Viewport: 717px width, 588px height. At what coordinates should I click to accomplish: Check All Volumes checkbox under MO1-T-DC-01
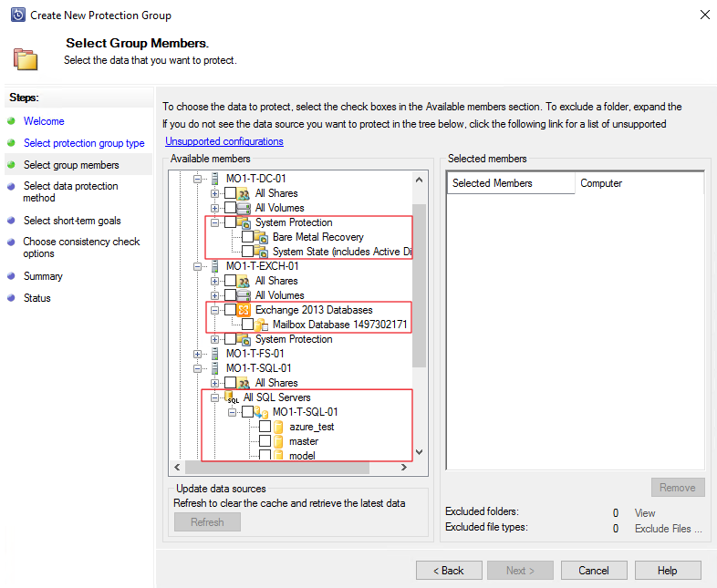click(x=231, y=208)
